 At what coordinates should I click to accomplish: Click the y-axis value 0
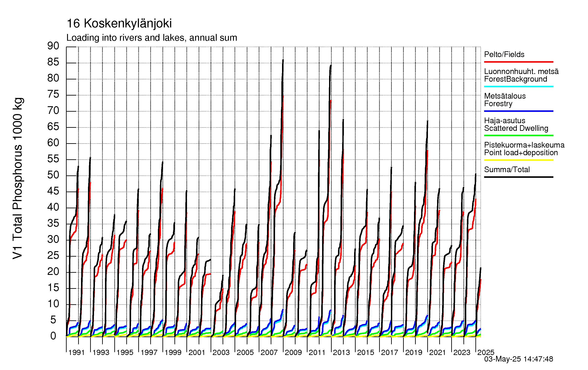(x=53, y=336)
